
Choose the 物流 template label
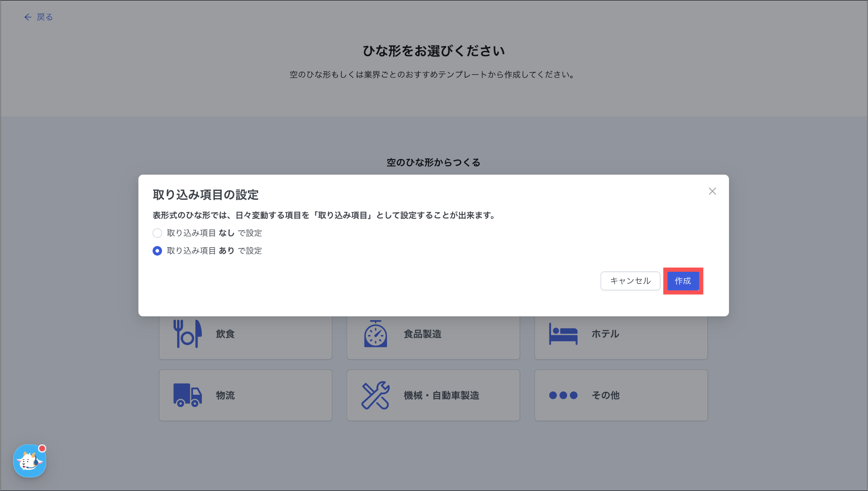(225, 395)
